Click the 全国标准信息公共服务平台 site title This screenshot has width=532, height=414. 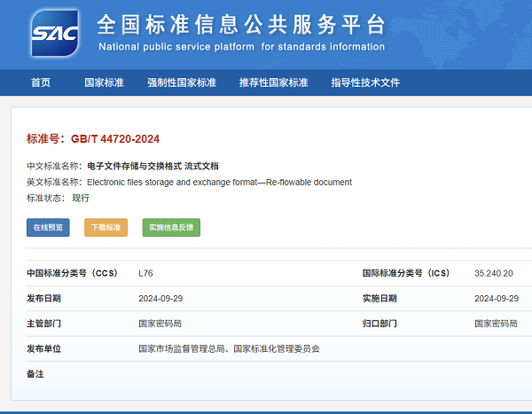(x=241, y=24)
